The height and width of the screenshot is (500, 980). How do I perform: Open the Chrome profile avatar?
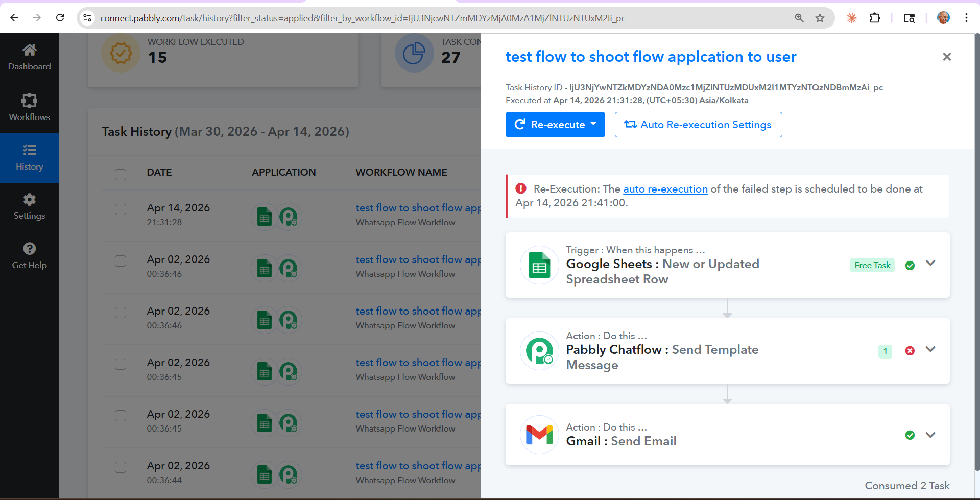point(943,18)
